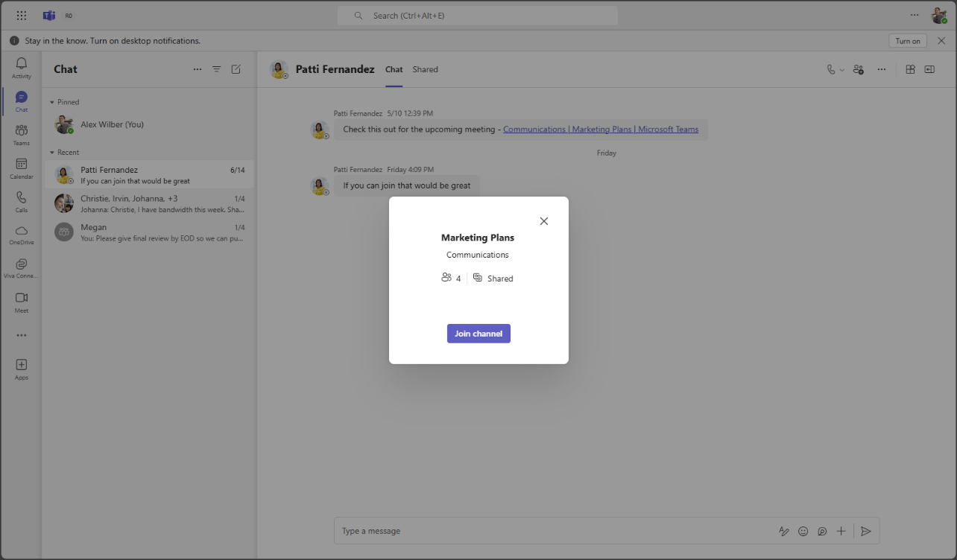This screenshot has width=957, height=560.
Task: Click the send message arrow icon
Action: pos(865,531)
